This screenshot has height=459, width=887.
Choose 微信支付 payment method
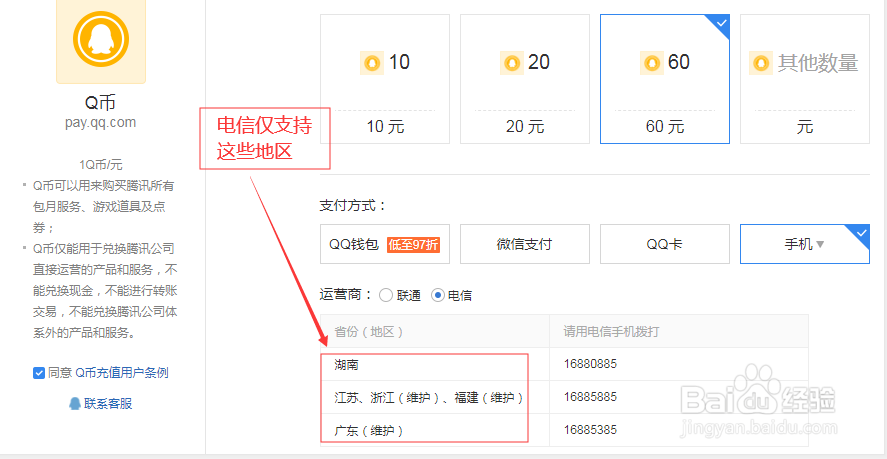point(525,244)
